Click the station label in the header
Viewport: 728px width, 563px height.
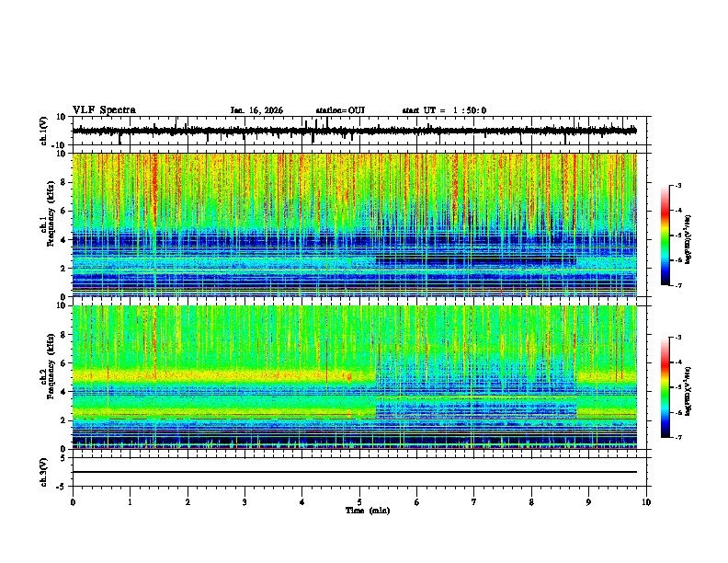click(x=340, y=110)
